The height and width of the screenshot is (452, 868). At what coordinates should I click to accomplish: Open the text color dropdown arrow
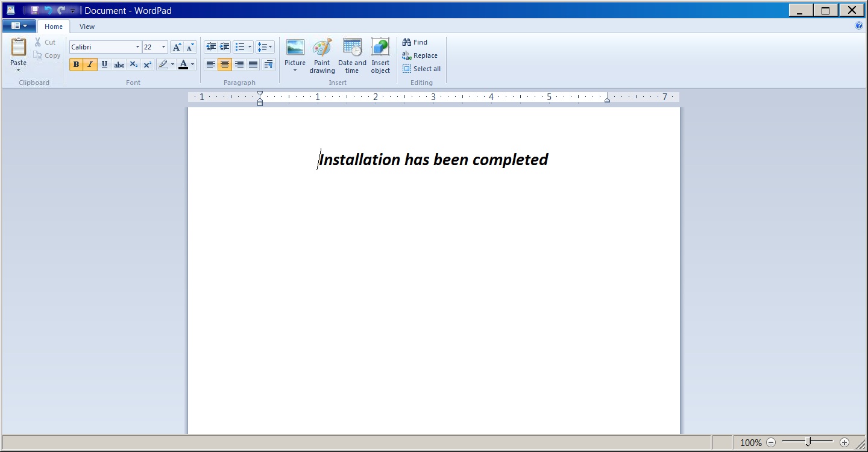193,64
